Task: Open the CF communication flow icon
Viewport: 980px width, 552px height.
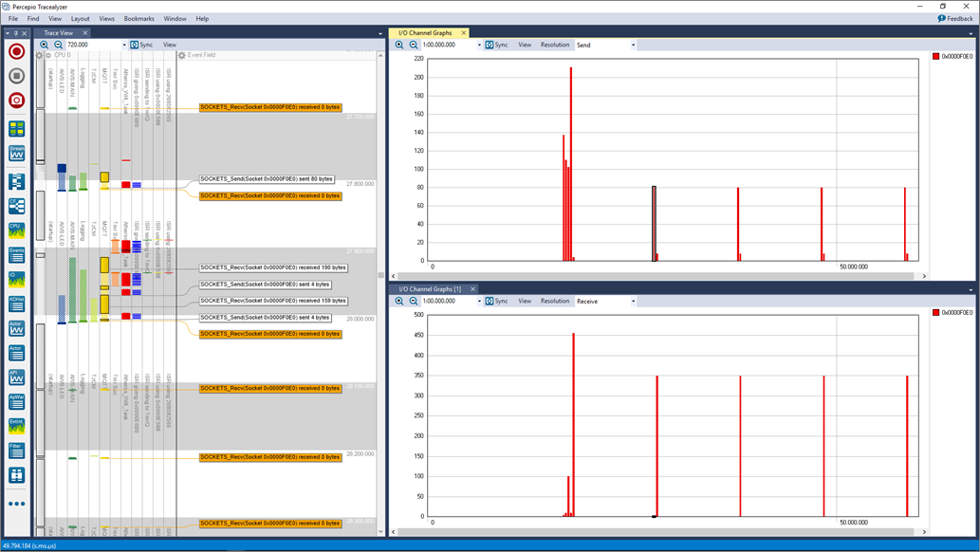Action: coord(16,206)
